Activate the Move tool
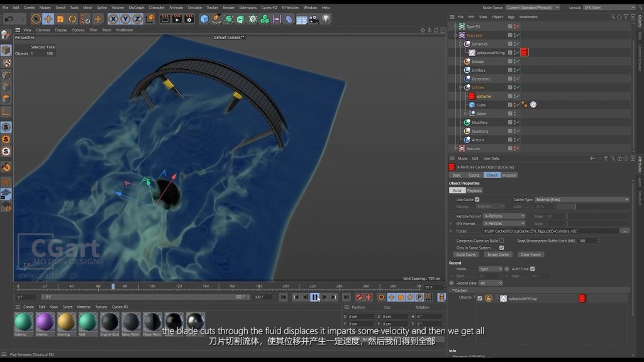 coord(48,19)
